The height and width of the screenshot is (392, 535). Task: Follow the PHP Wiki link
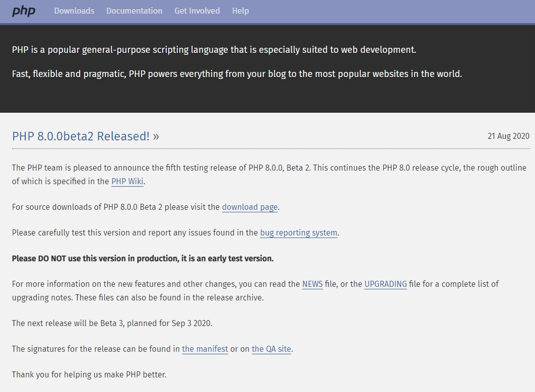point(127,181)
